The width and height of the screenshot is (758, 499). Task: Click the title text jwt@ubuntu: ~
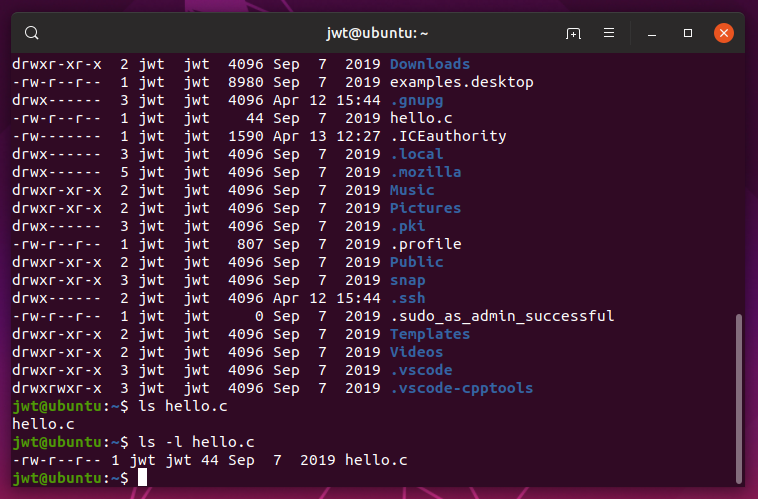(377, 33)
